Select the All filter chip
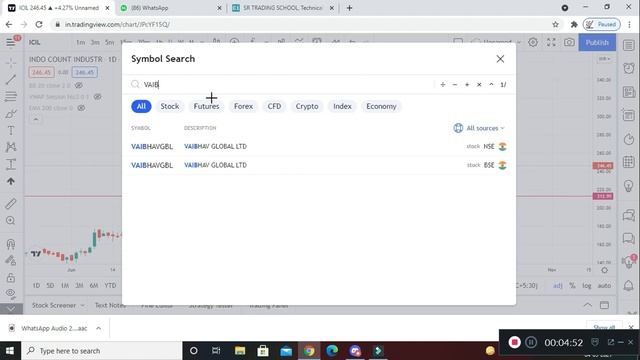 [141, 106]
